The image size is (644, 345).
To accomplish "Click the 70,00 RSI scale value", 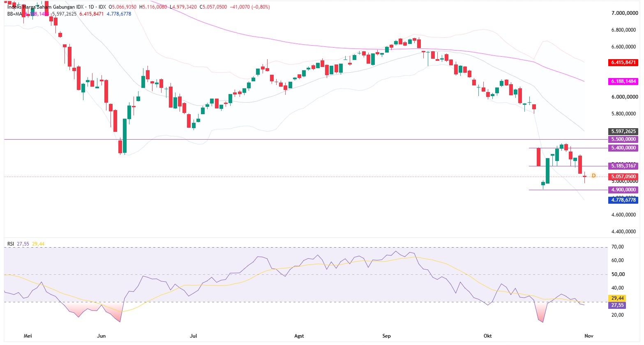I will (618, 247).
